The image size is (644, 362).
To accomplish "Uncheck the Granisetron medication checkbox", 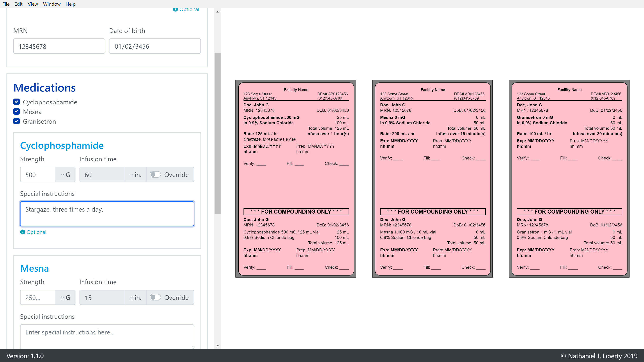I will click(x=17, y=121).
